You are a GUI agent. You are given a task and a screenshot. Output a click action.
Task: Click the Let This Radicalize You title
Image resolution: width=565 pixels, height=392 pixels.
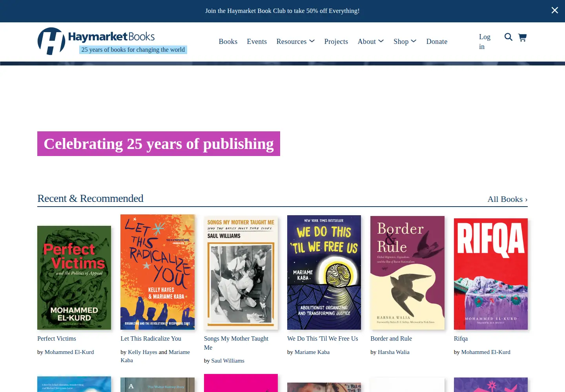click(x=151, y=339)
